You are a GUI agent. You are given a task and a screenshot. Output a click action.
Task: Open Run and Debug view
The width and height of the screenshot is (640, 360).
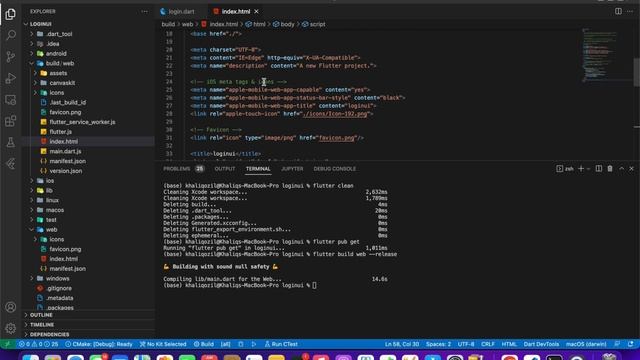pos(11,78)
